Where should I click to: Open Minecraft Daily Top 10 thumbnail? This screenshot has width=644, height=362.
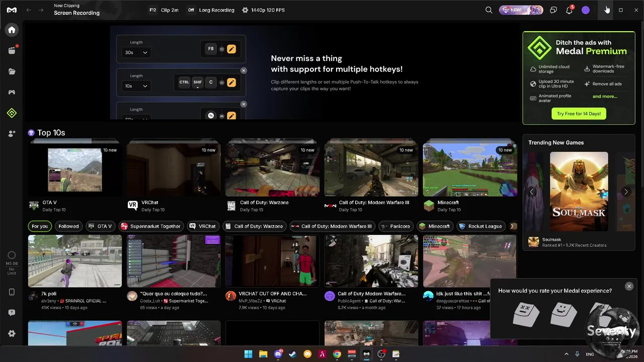(470, 169)
